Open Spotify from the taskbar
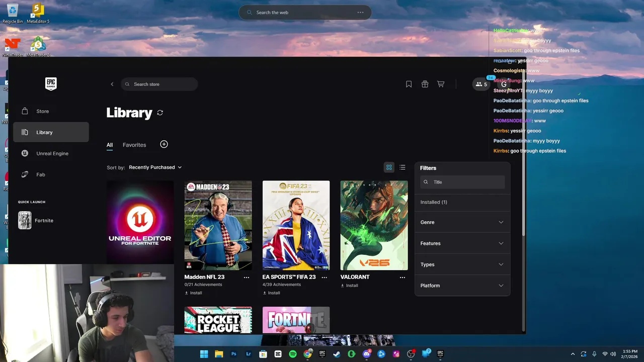Screen dimensions: 644x362 pos(293,354)
